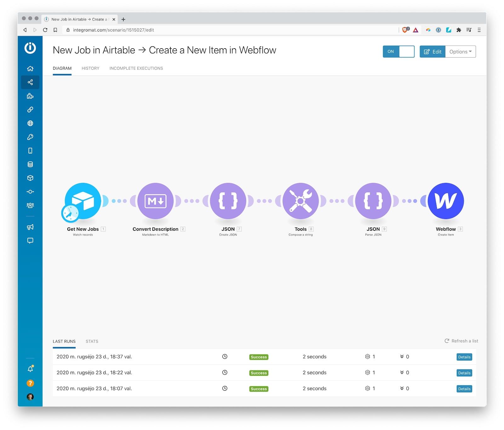Open Details for the 18:07 run
The image size is (504, 430).
(464, 389)
